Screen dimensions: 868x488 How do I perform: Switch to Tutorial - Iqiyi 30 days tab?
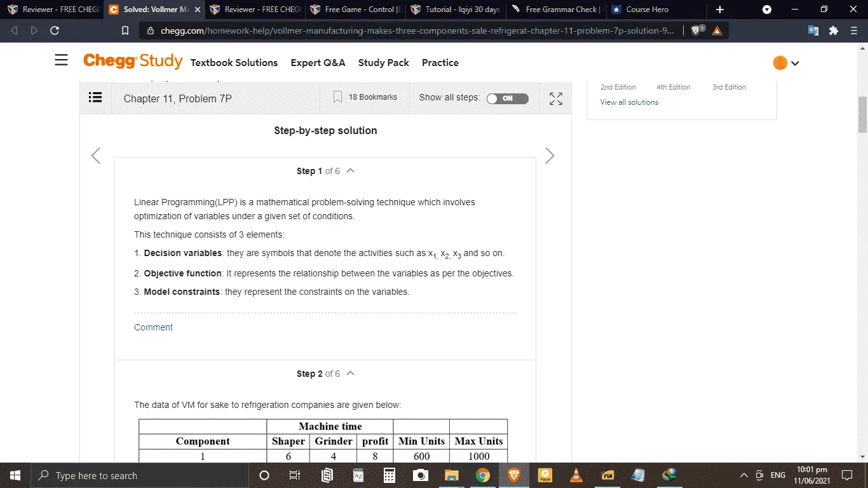tap(457, 10)
